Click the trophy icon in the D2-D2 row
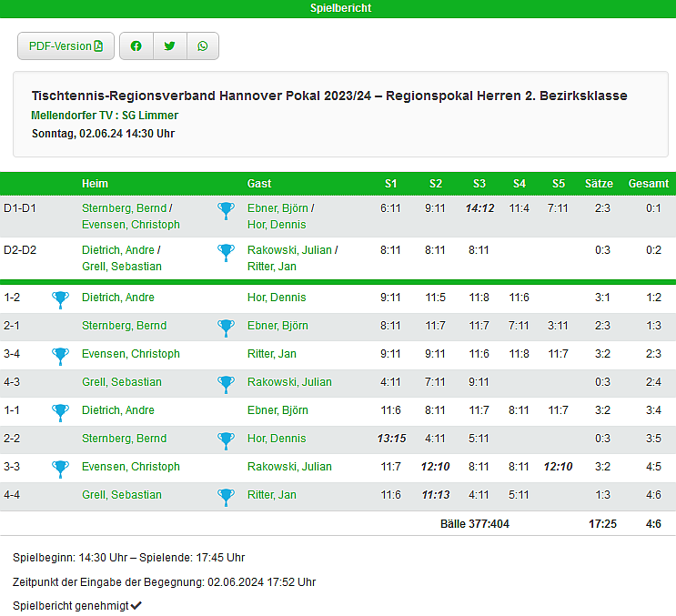676x616 pixels. point(226,252)
